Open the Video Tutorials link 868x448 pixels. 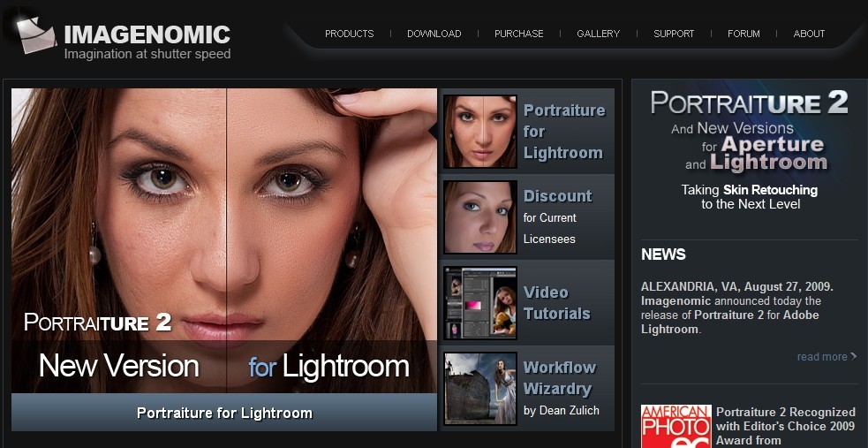[x=557, y=303]
